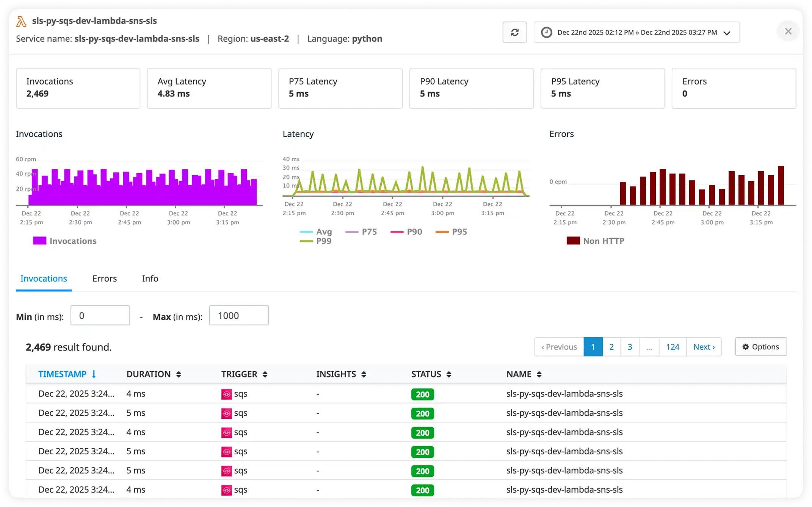Image resolution: width=812 pixels, height=507 pixels.
Task: Switch to the Errors tab
Action: (x=104, y=279)
